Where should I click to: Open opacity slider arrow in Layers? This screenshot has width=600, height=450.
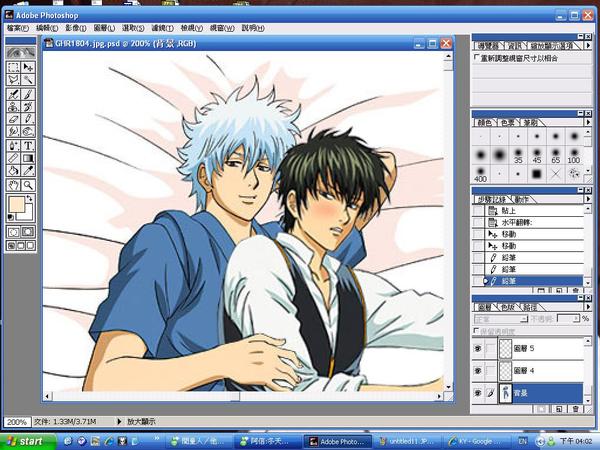point(576,319)
